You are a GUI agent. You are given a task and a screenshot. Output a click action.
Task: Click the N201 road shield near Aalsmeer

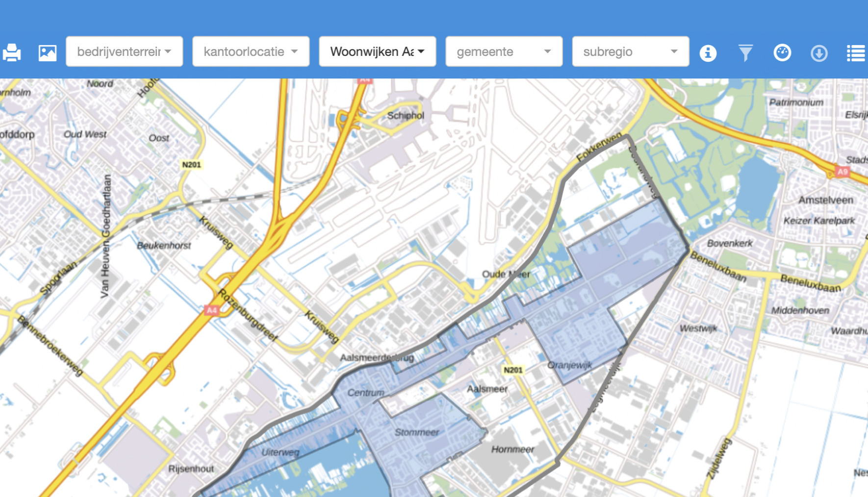pyautogui.click(x=513, y=370)
